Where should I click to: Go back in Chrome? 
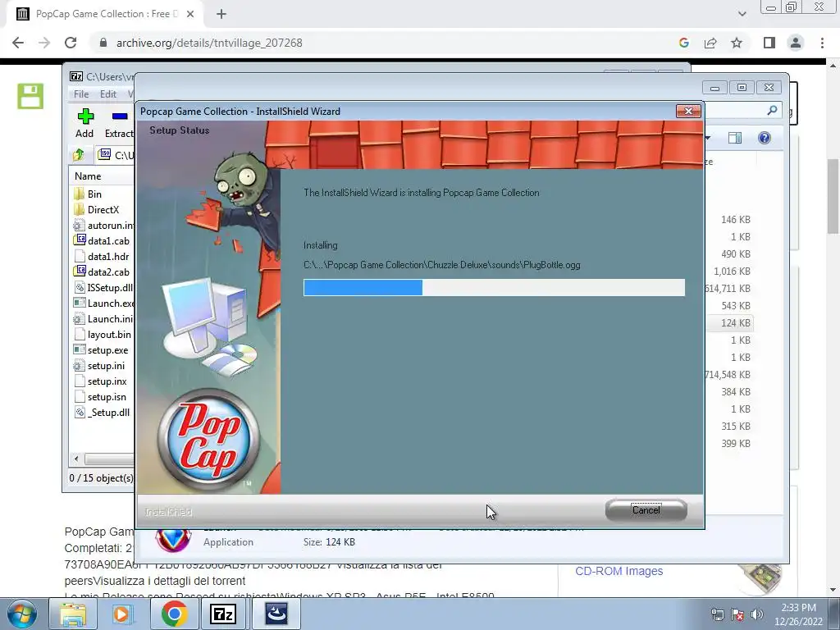pyautogui.click(x=18, y=43)
